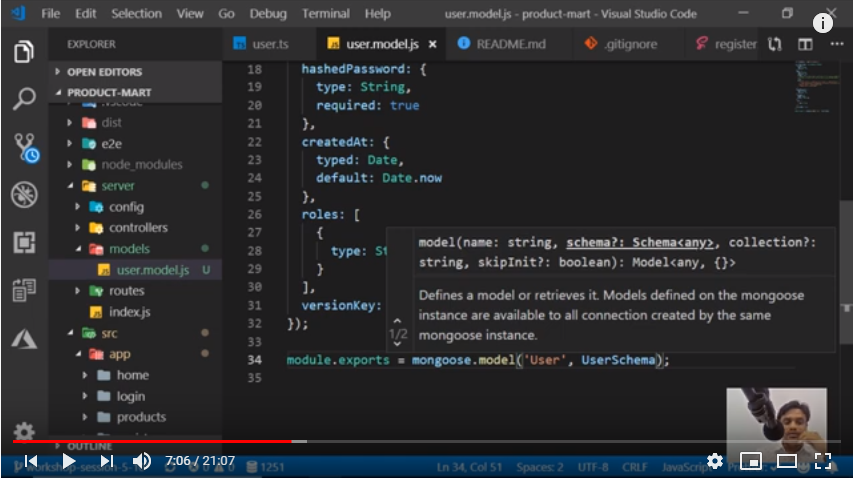Viewport: 853px width, 478px height.
Task: Open index.js in the file explorer
Action: tap(129, 312)
